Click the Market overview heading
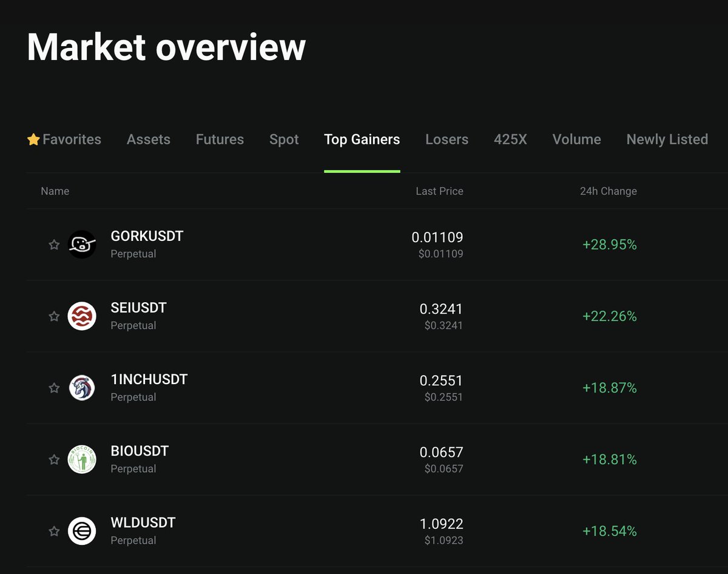 pos(166,47)
